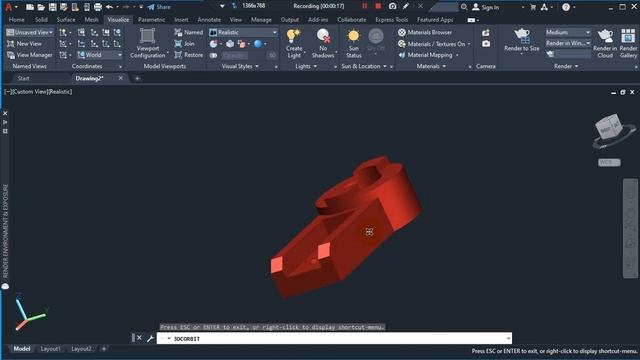Open the Realistic visual style dropdown

click(x=243, y=32)
